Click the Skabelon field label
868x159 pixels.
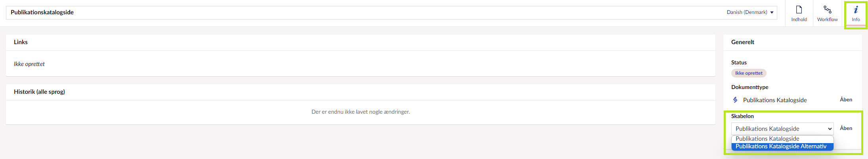point(742,116)
